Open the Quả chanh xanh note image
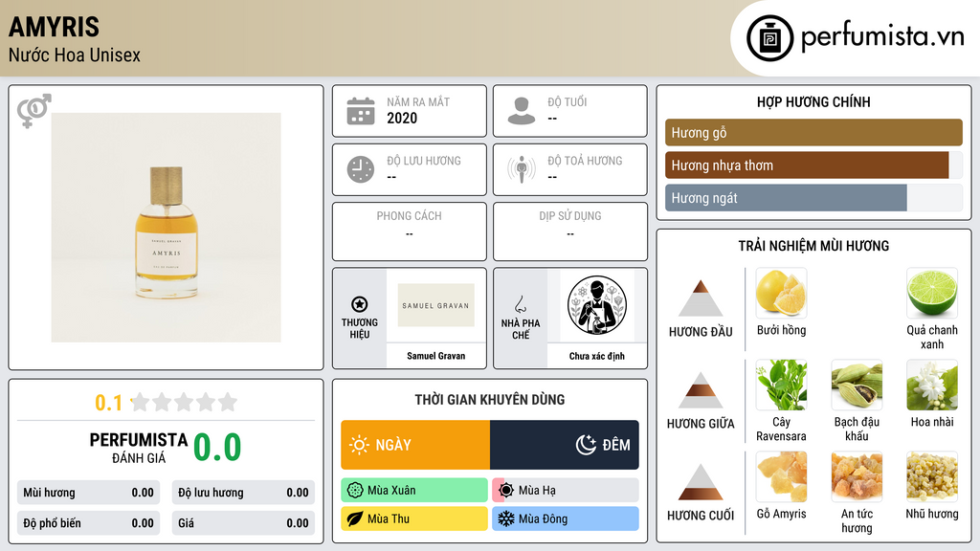Screen dimensions: 980x551 click(932, 293)
